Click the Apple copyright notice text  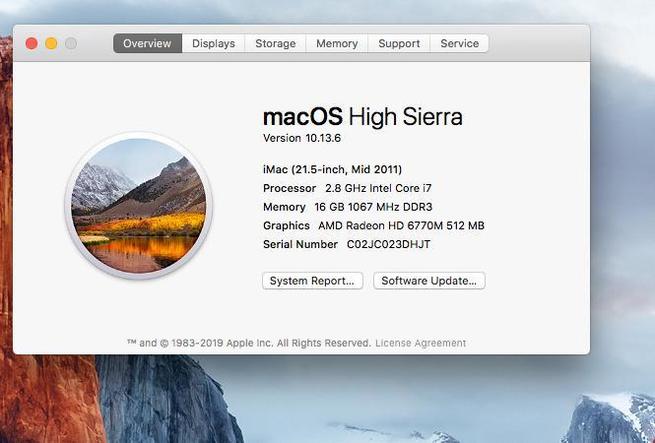(249, 343)
